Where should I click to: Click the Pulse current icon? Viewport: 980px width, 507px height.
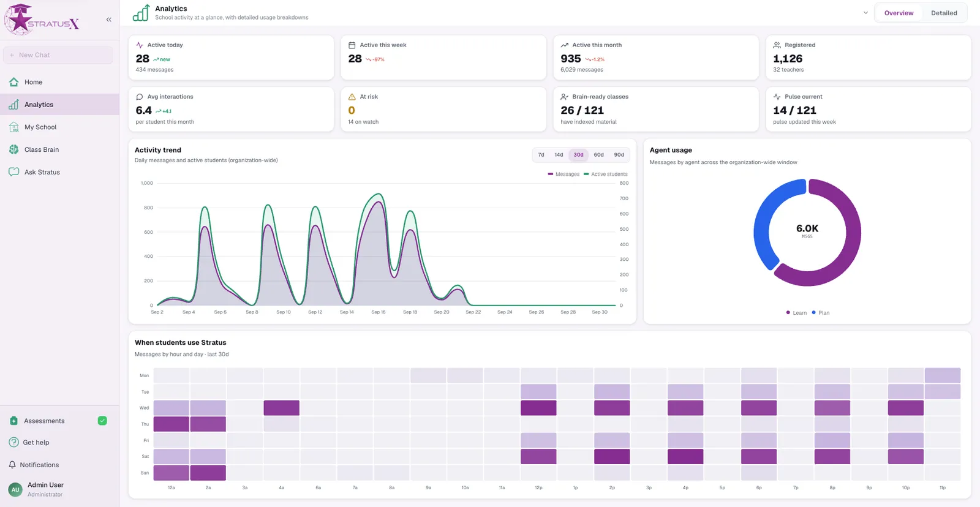pyautogui.click(x=777, y=97)
